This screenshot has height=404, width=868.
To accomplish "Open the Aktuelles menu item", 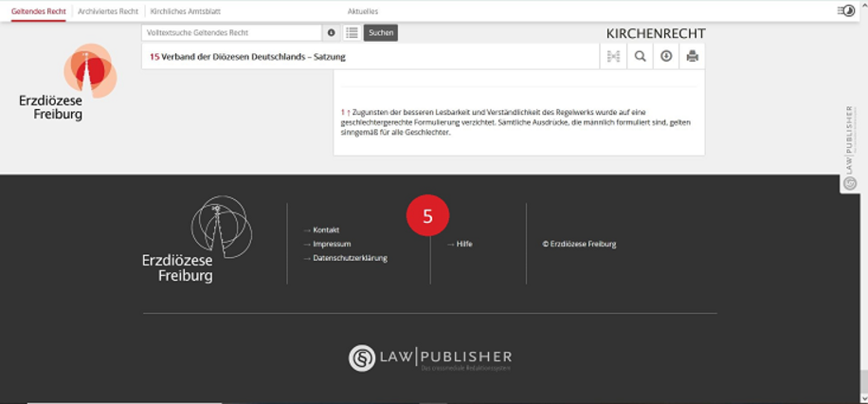I will click(x=363, y=11).
